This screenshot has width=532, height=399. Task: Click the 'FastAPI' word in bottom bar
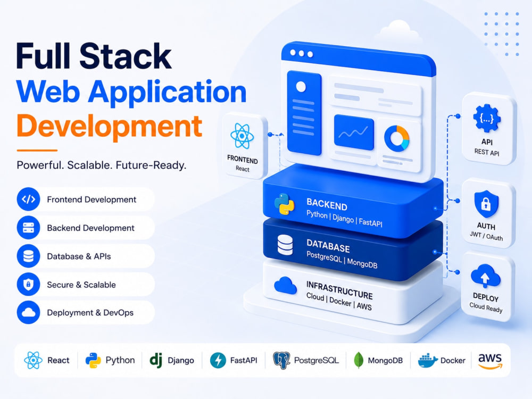pos(244,360)
